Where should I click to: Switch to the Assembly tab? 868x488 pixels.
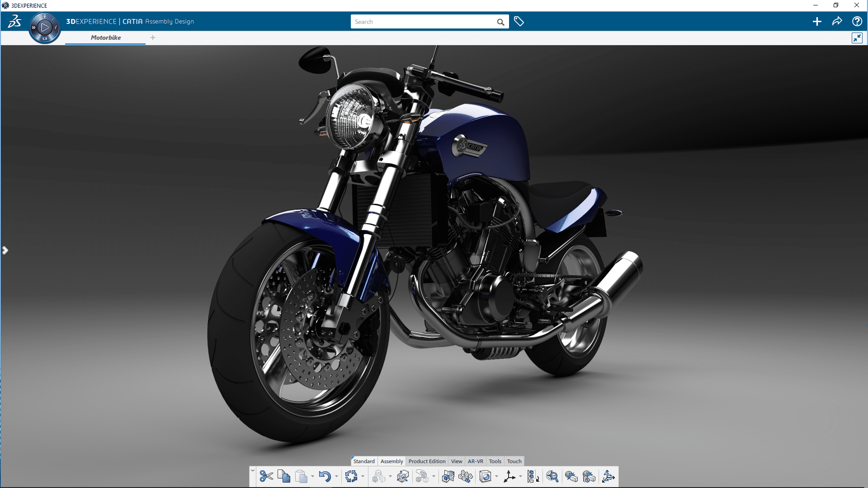tap(391, 461)
